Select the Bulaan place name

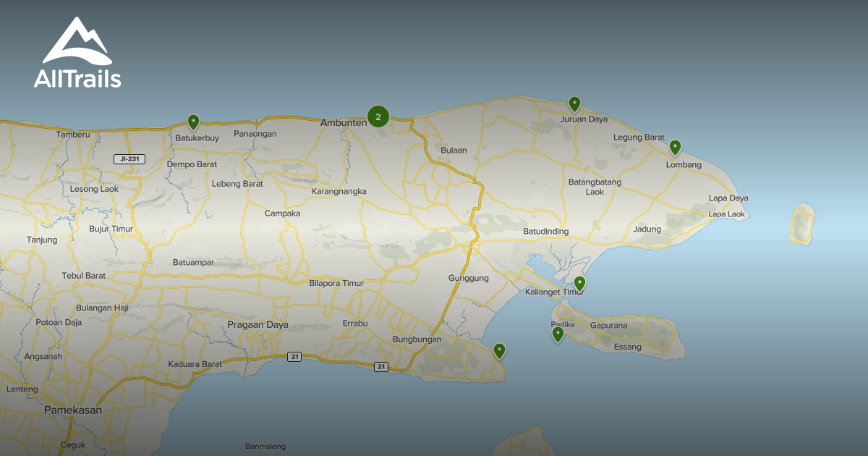(x=454, y=149)
